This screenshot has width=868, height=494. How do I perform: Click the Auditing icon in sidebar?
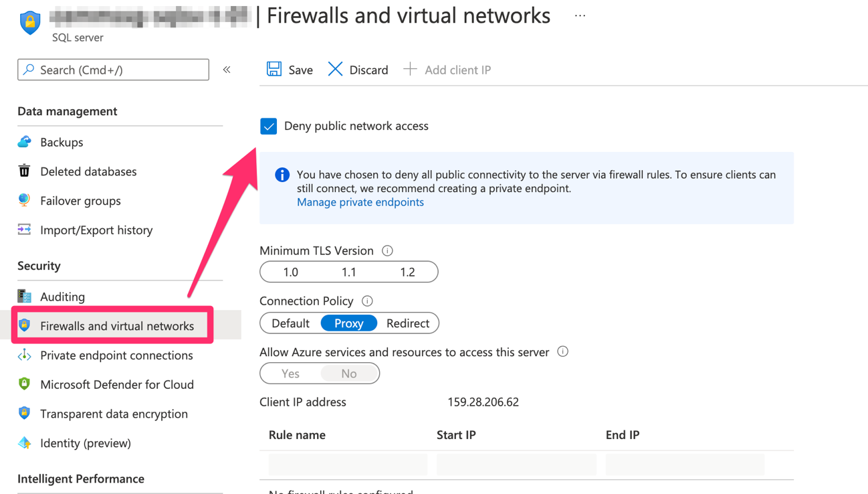tap(24, 297)
